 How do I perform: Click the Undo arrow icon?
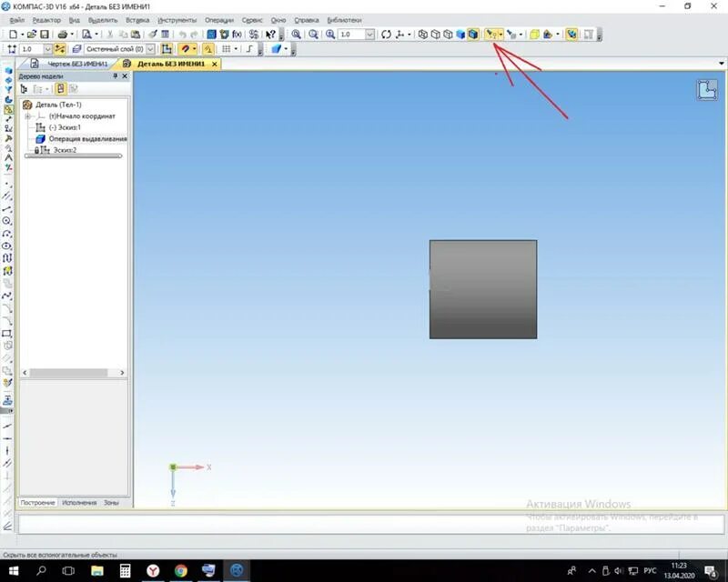183,35
